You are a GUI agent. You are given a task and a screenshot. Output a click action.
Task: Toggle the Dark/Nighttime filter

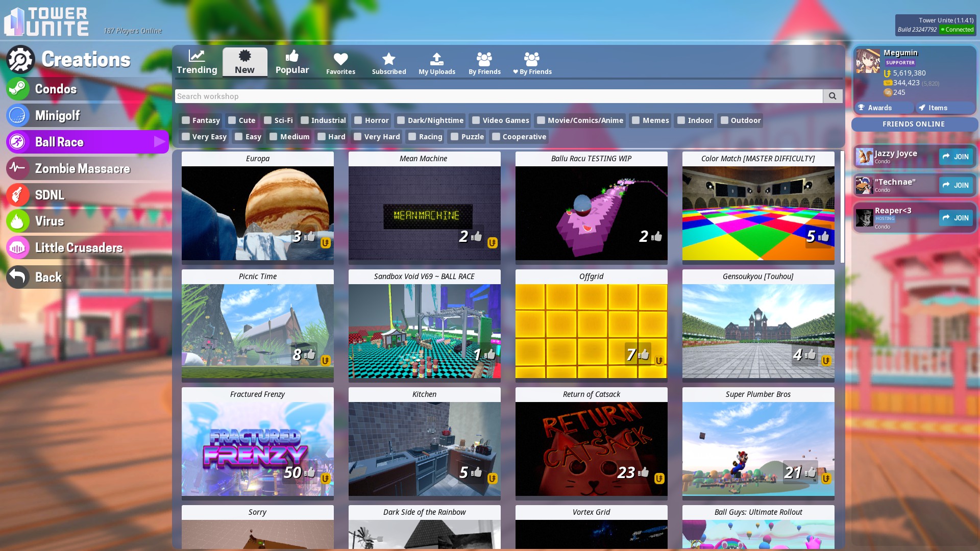401,120
